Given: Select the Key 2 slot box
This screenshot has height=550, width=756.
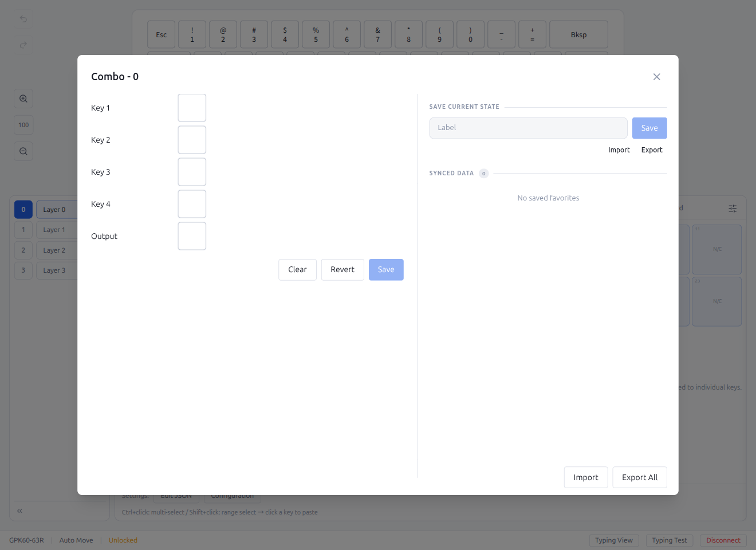Looking at the screenshot, I should [192, 140].
